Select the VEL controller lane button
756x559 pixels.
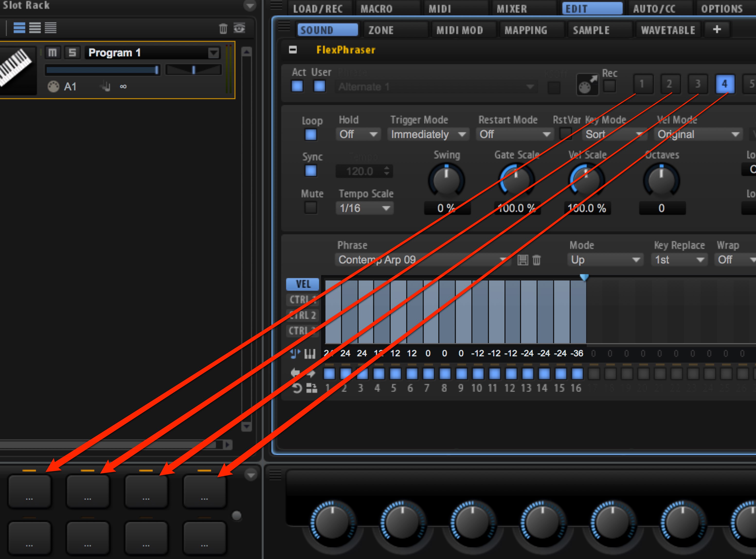click(302, 284)
